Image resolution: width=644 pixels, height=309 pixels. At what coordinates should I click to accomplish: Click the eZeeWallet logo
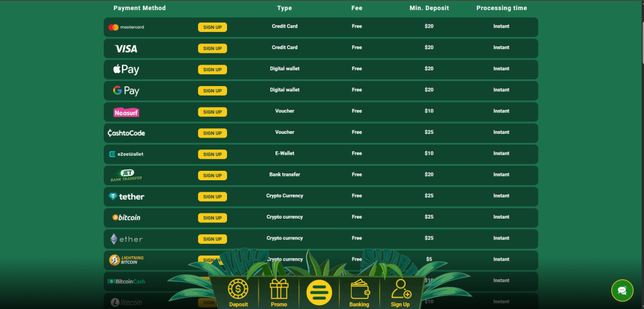(x=126, y=154)
